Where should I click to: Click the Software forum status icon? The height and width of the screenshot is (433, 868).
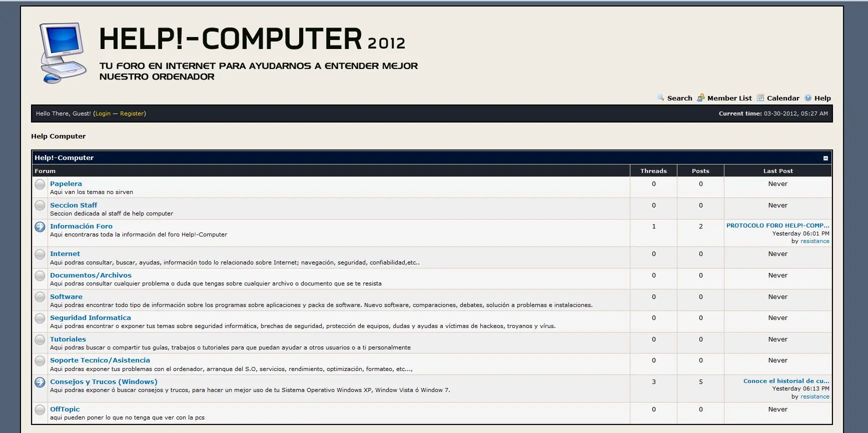[40, 297]
